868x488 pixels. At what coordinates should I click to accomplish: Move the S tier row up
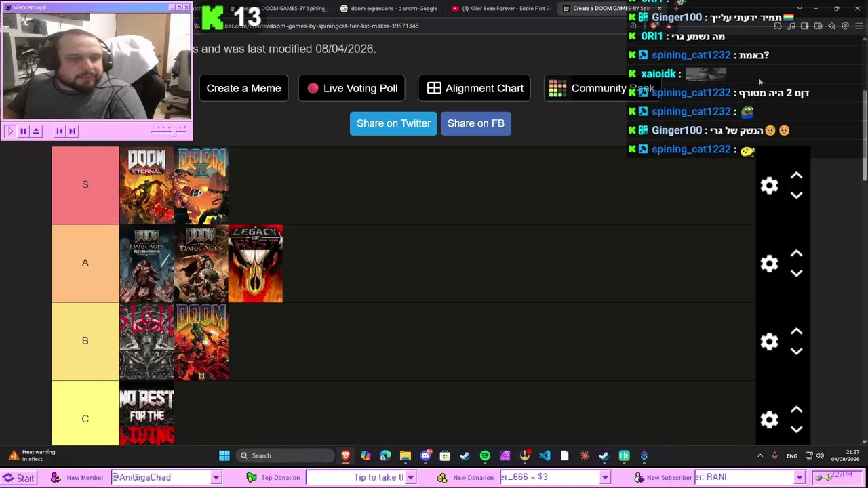(797, 176)
